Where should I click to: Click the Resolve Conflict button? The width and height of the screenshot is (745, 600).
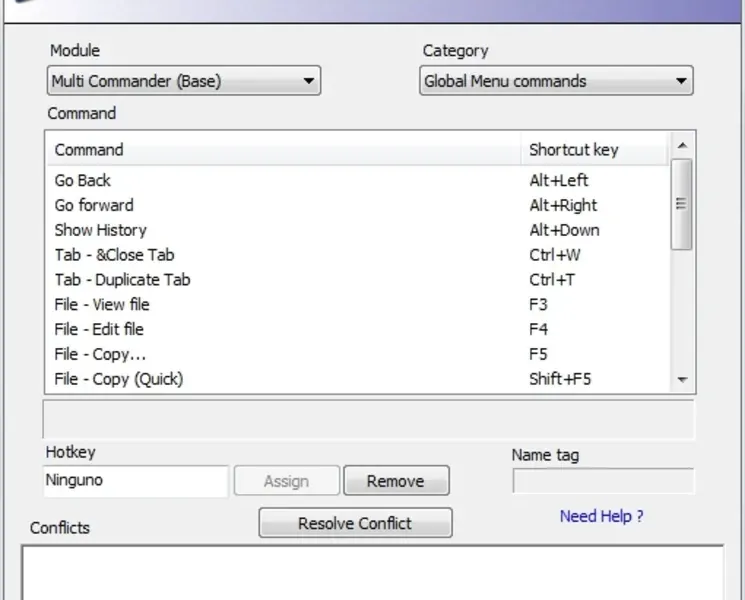(x=355, y=523)
